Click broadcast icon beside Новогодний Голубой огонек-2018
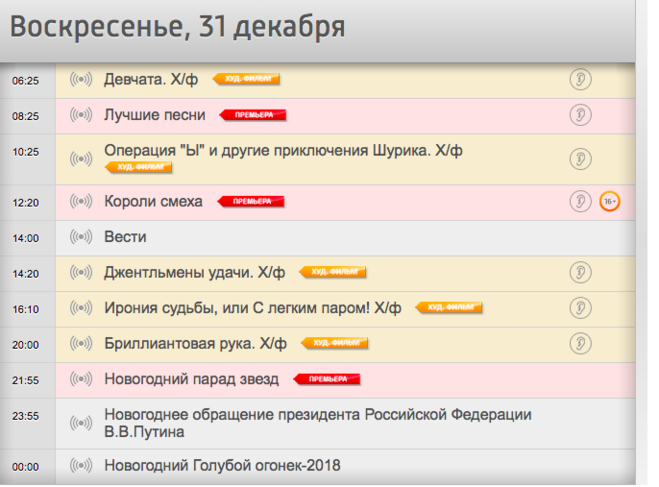The height and width of the screenshot is (487, 659). (81, 466)
